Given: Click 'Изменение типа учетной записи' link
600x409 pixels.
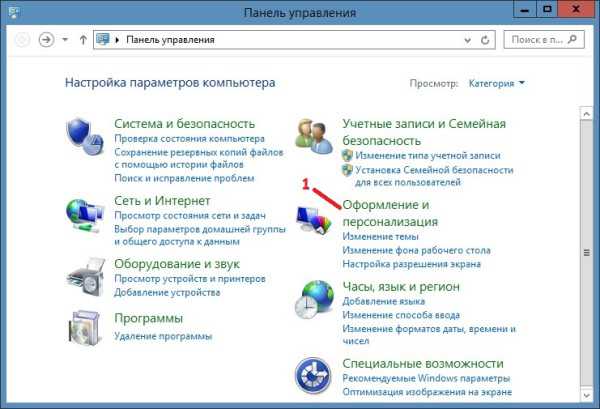Looking at the screenshot, I should (x=428, y=156).
